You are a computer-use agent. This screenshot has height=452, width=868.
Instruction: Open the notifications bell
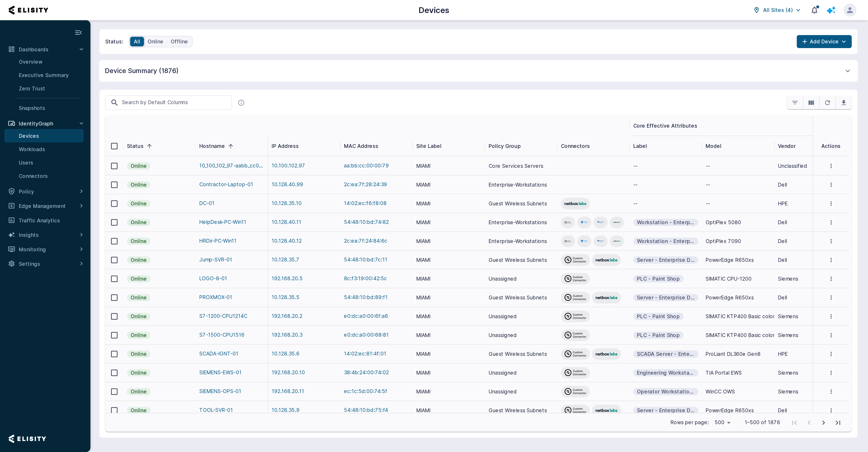pyautogui.click(x=814, y=10)
